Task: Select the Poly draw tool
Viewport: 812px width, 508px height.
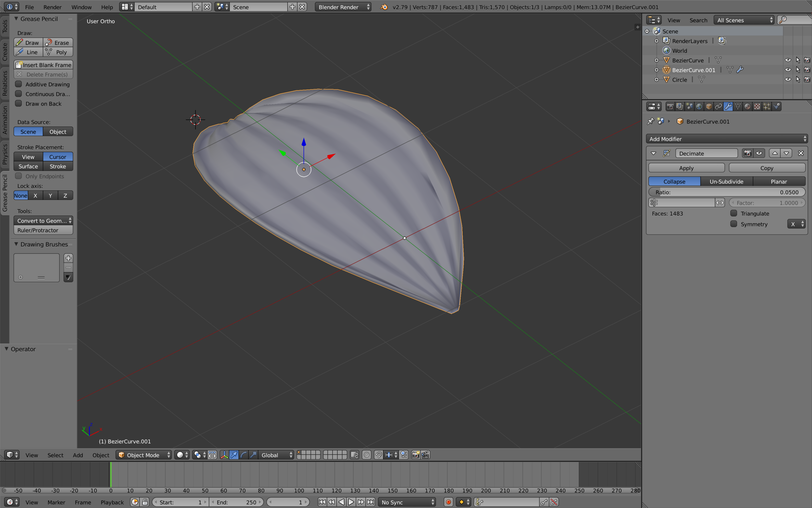Action: [x=58, y=52]
